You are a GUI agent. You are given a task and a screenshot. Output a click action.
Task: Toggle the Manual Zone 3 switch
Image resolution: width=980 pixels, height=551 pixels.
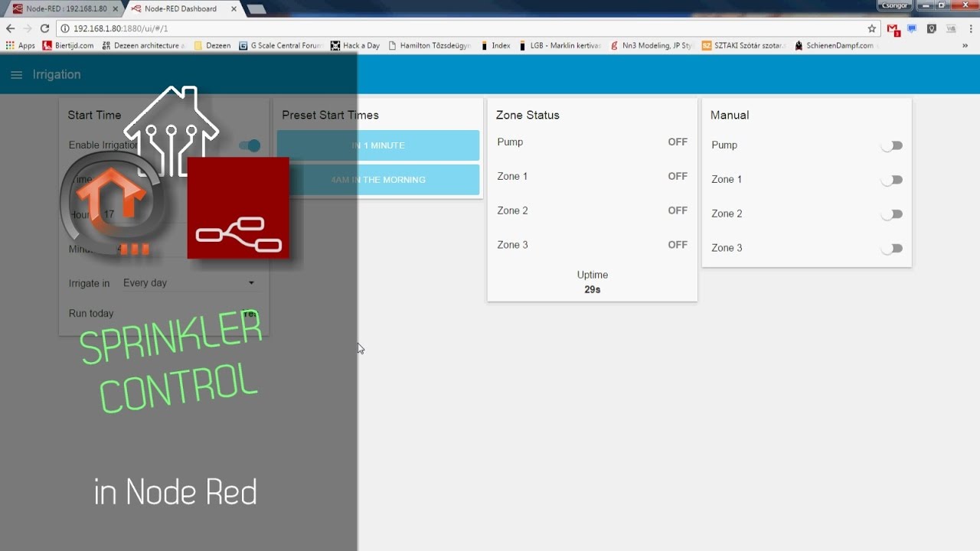(892, 249)
